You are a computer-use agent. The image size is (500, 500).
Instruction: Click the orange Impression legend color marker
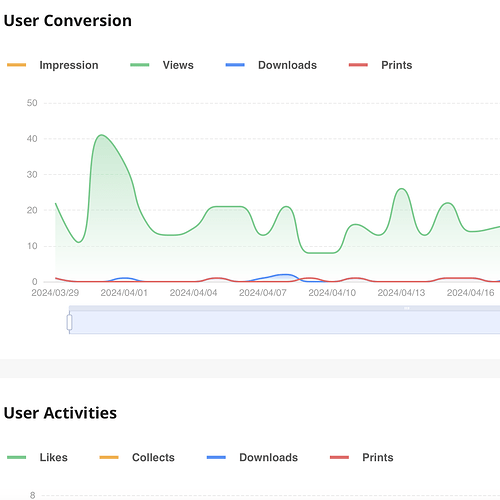pos(16,65)
